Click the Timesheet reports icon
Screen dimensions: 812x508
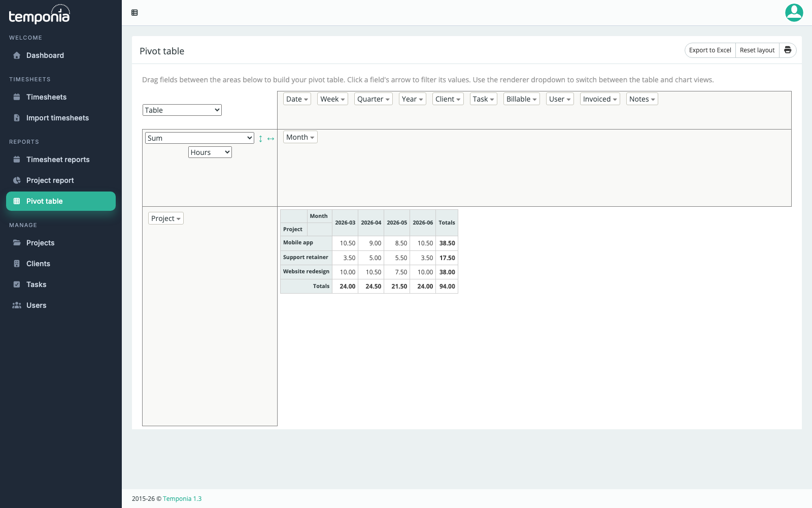[x=17, y=160]
